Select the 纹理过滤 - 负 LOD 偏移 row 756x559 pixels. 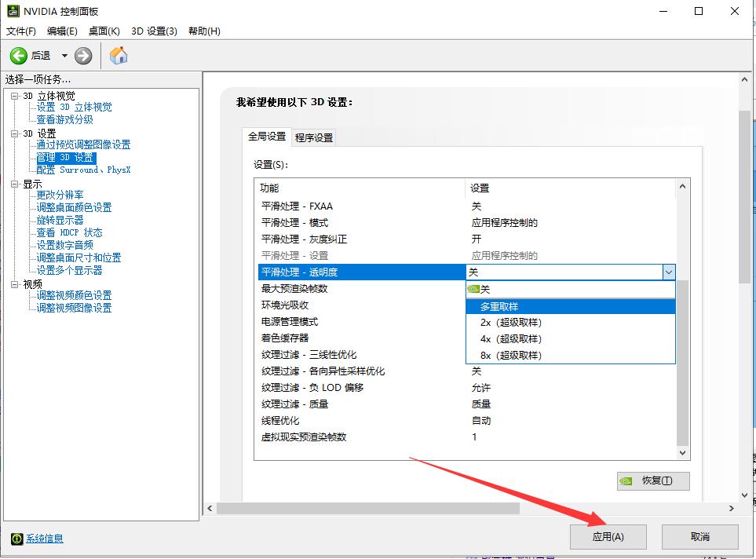[467, 388]
